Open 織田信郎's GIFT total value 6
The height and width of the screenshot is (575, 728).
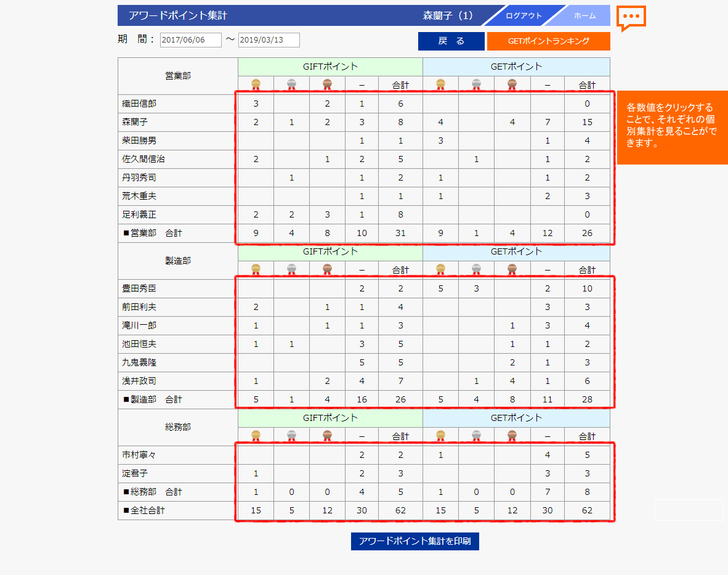pos(400,104)
